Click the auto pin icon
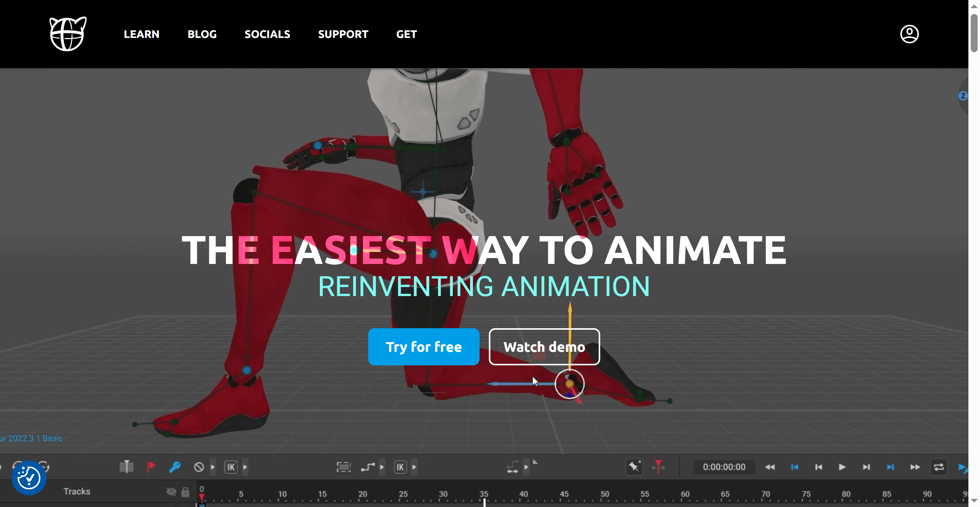This screenshot has height=507, width=980. point(634,467)
